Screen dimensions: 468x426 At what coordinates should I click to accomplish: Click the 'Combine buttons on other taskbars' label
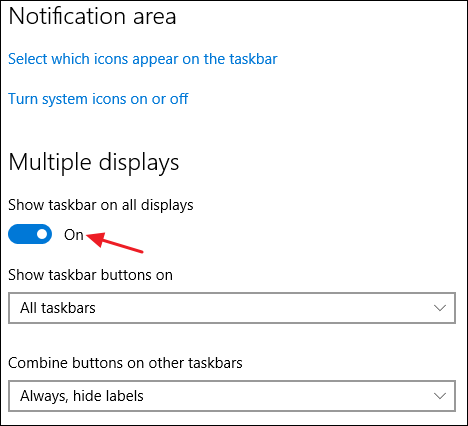pos(125,363)
